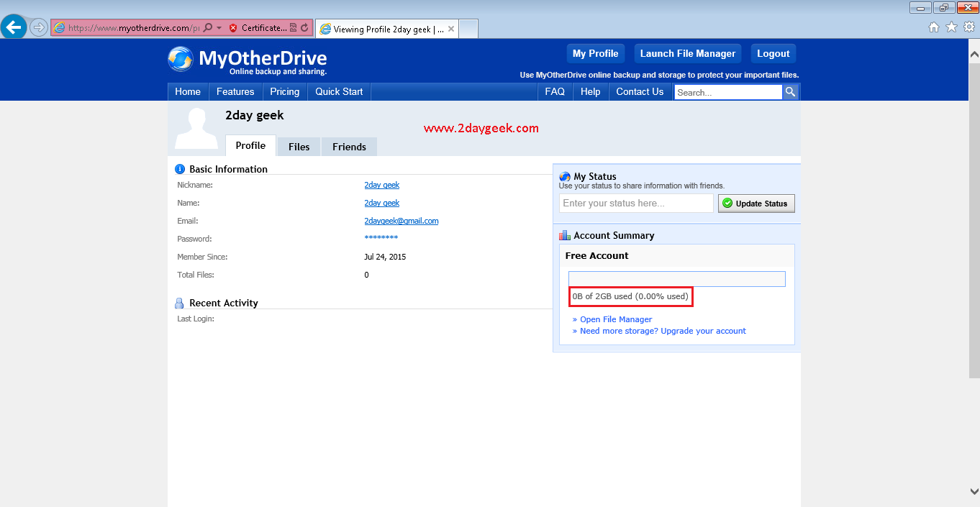This screenshot has width=980, height=507.
Task: Open the Quick Start menu item
Action: pyautogui.click(x=339, y=91)
